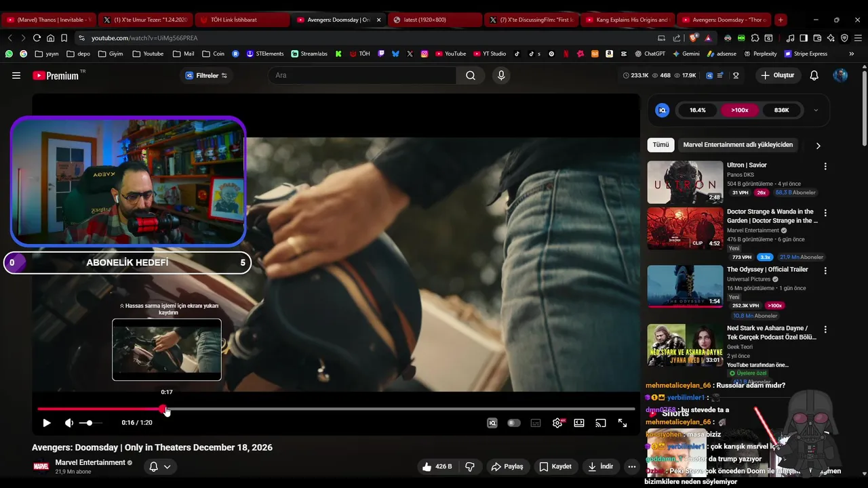This screenshot has height=488, width=868.
Task: Cast the video with the Cast icon
Action: (601, 423)
